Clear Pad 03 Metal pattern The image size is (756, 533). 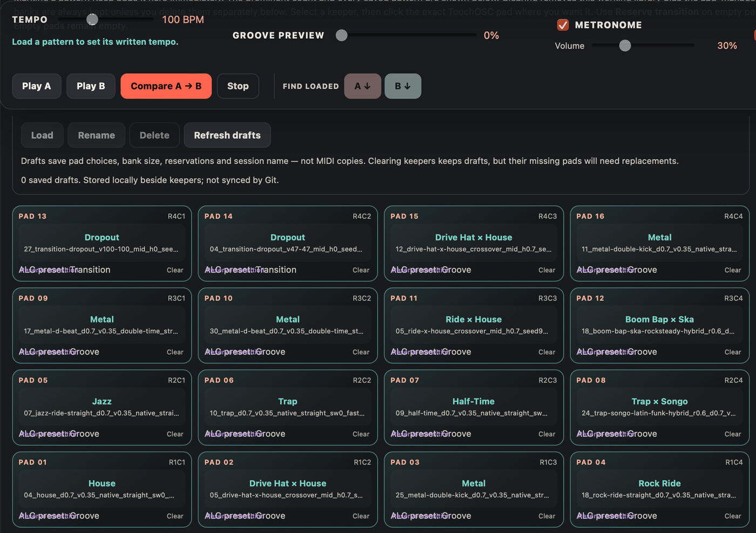(547, 516)
